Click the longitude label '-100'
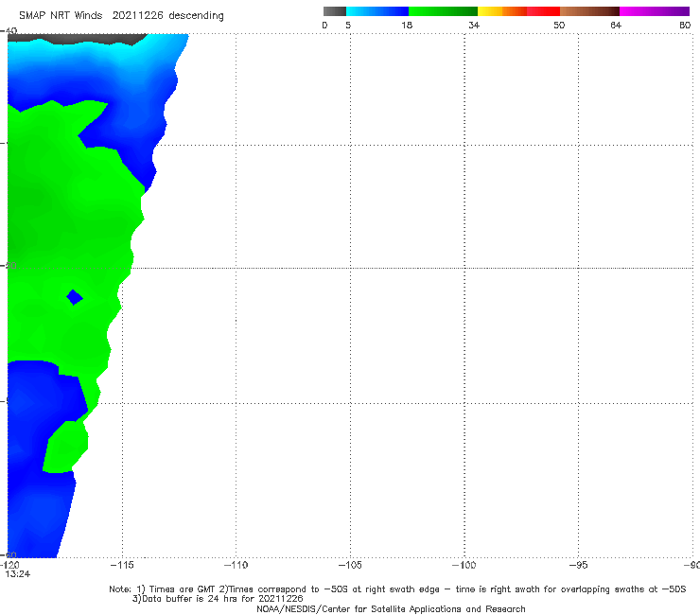The height and width of the screenshot is (615, 700). pos(464,565)
